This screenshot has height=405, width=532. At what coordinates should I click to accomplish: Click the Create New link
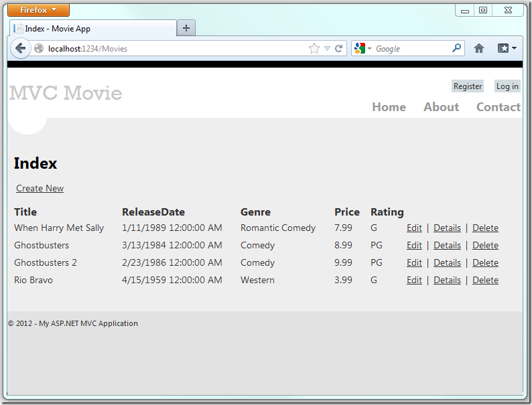[x=40, y=188]
